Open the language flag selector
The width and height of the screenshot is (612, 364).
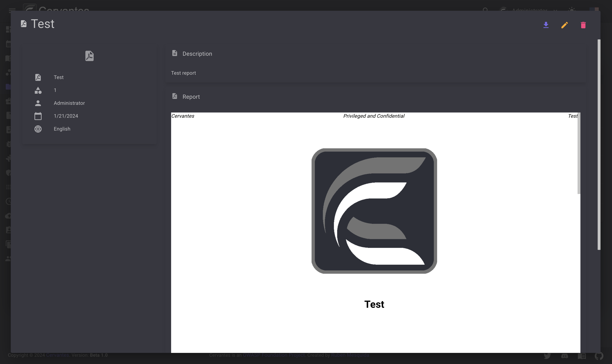point(594,9)
